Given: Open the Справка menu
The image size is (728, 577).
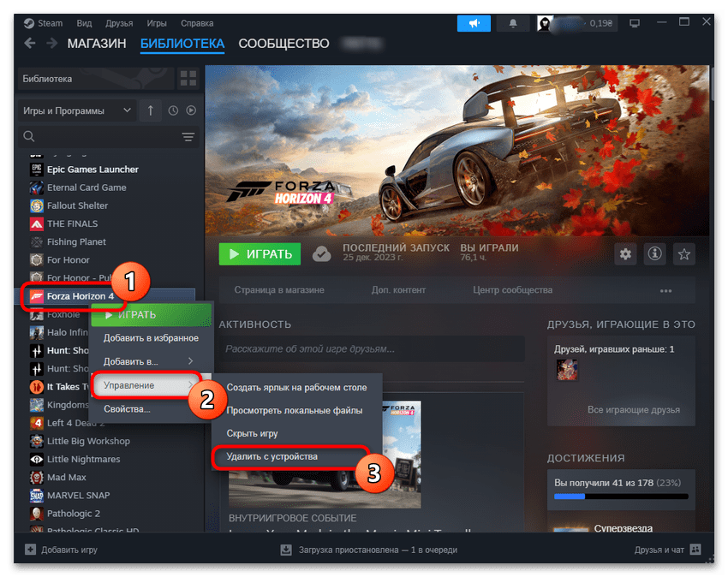Looking at the screenshot, I should coord(197,23).
